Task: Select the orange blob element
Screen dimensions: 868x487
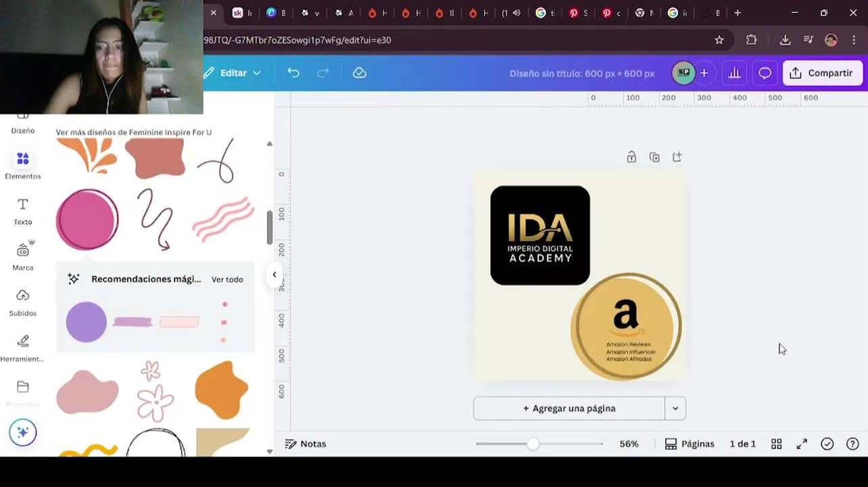Action: pyautogui.click(x=221, y=390)
